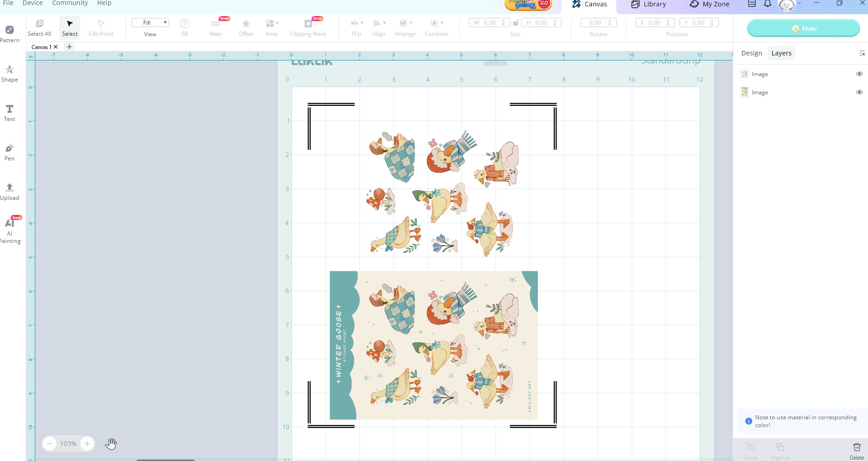
Task: Collapse the right side panel
Action: click(x=862, y=53)
